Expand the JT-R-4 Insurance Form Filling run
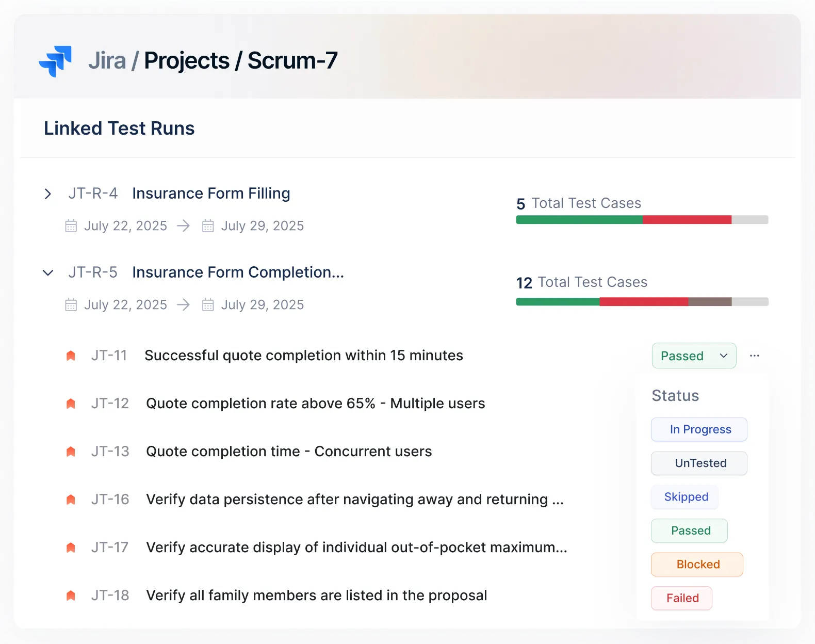This screenshot has height=644, width=815. pos(48,194)
